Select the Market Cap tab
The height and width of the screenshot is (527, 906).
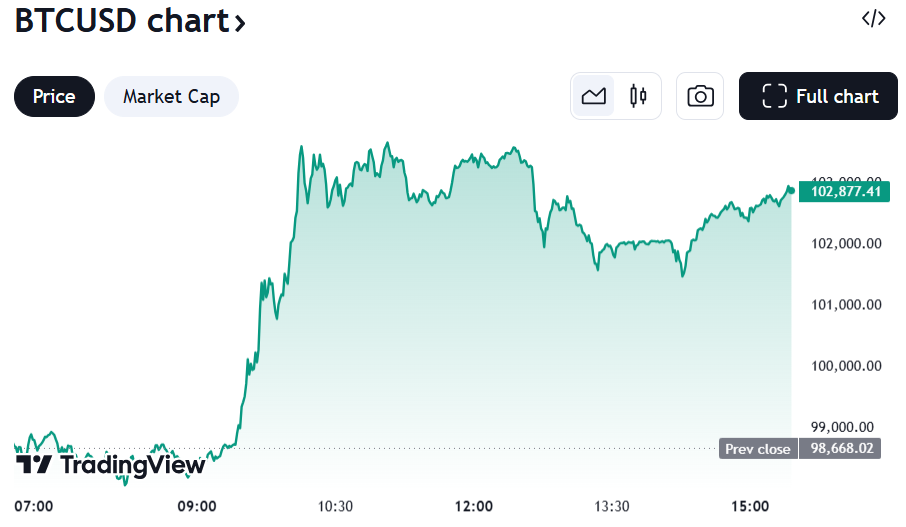coord(171,96)
